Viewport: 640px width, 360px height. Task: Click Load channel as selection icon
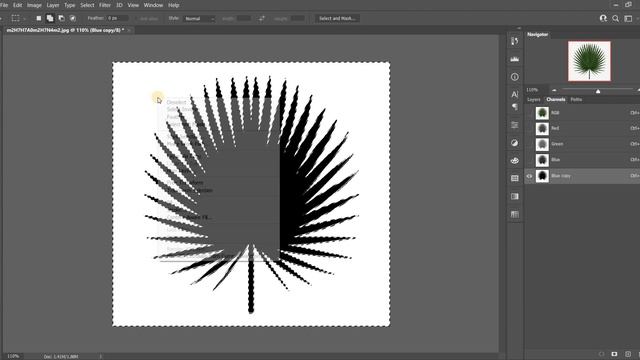[x=601, y=354]
